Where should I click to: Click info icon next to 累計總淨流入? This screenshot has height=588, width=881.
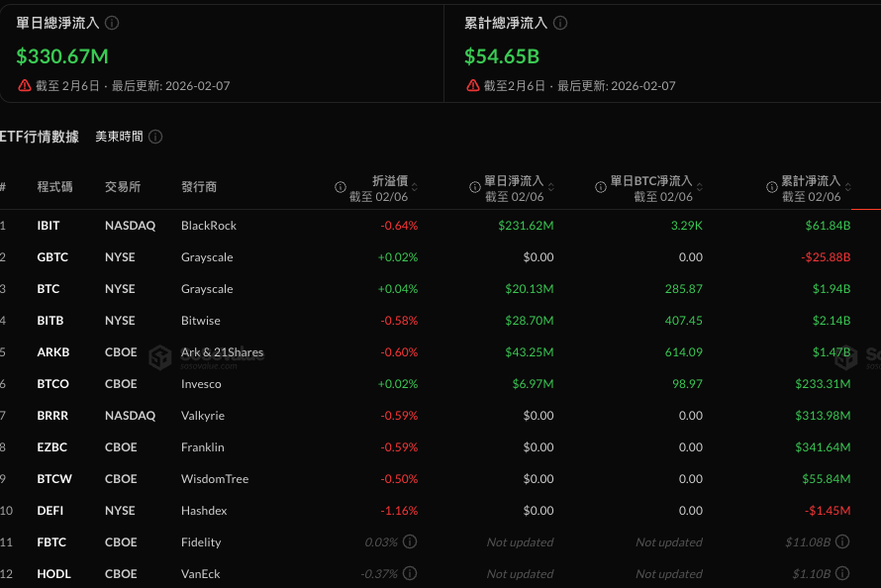[x=560, y=23]
